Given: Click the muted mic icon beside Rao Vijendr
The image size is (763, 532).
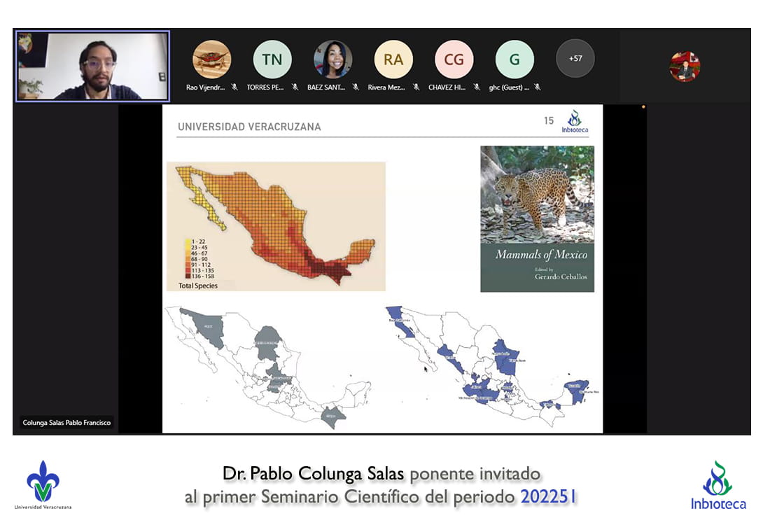Looking at the screenshot, I should (234, 87).
